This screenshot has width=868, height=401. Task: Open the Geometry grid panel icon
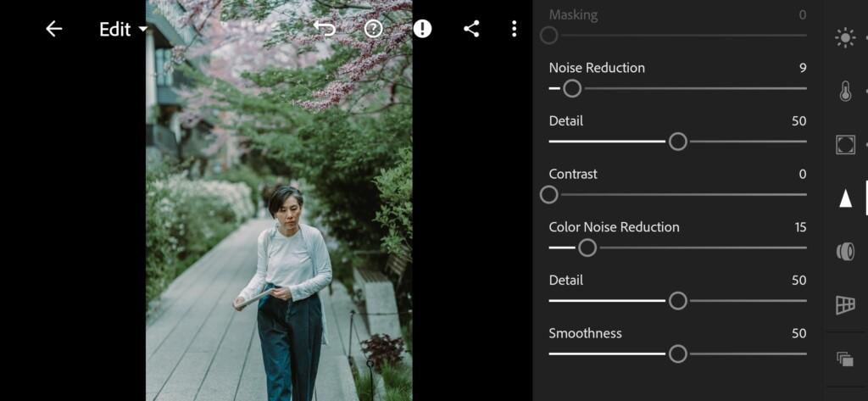point(845,304)
